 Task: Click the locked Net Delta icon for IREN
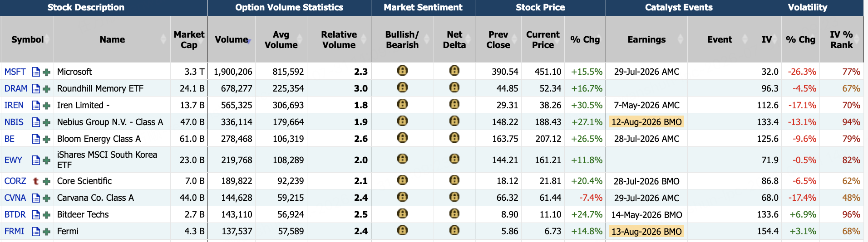pos(454,104)
